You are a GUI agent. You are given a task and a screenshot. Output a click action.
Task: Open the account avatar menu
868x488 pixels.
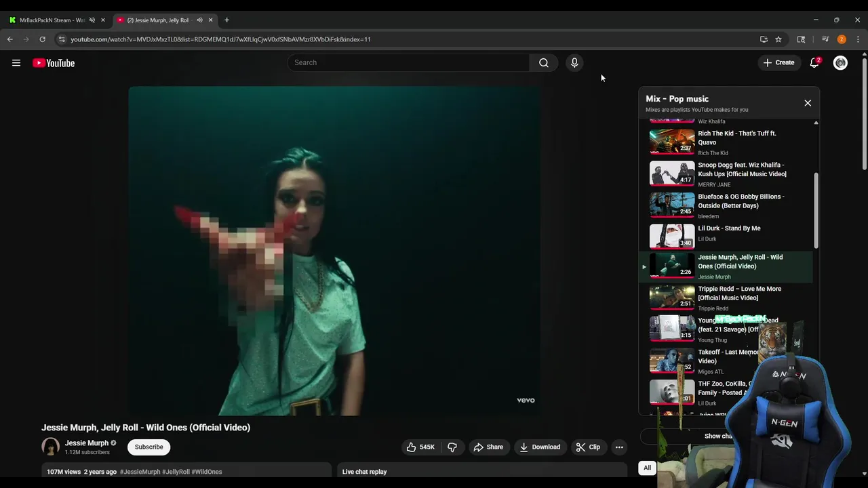(840, 63)
